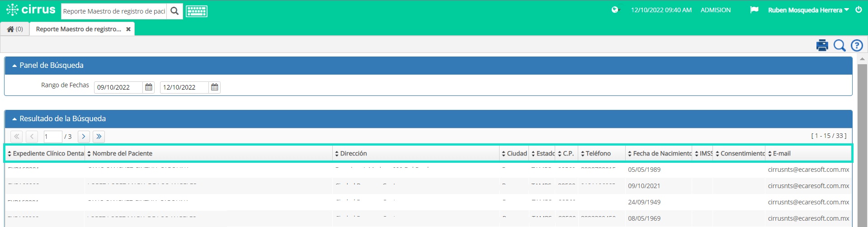Sort by Nombre del Paciente column
The image size is (868, 227).
(x=209, y=154)
